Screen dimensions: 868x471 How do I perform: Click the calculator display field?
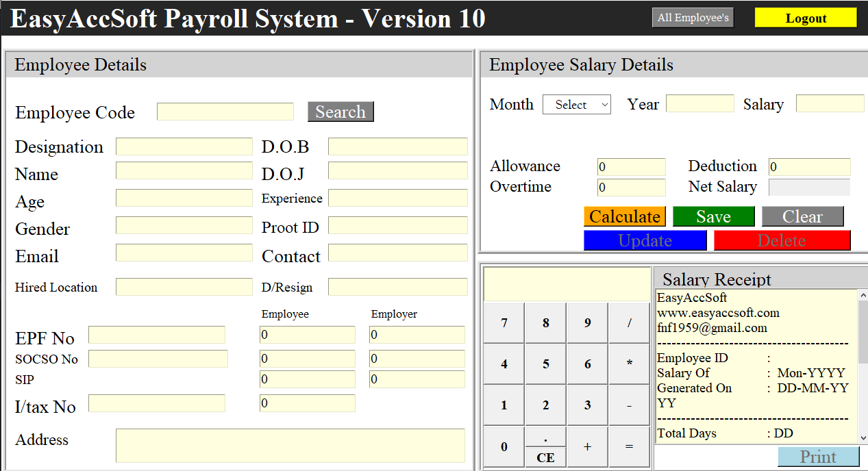[567, 284]
